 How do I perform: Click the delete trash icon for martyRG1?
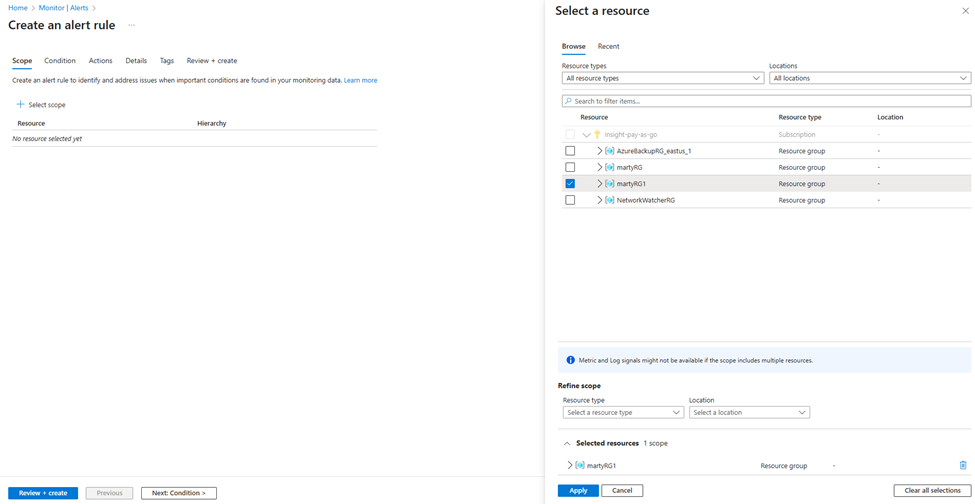click(963, 466)
